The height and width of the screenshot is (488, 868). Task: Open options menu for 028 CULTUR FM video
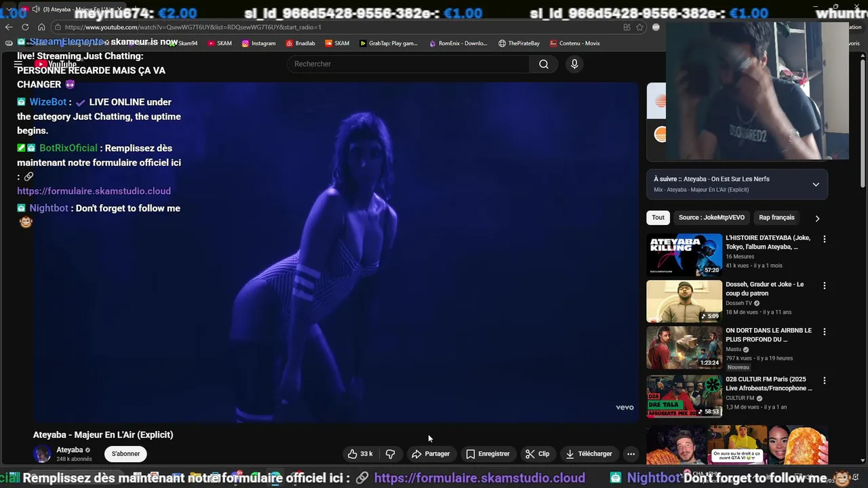click(825, 381)
